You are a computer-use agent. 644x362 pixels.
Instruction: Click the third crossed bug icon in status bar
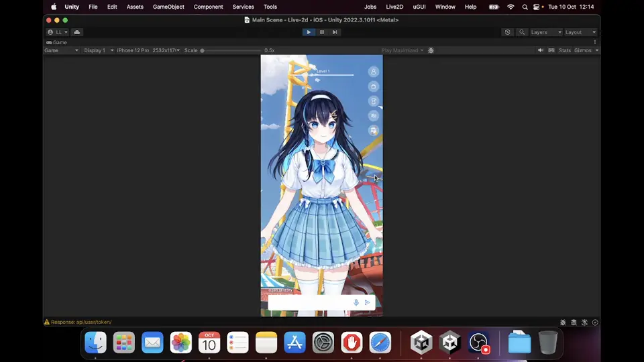click(584, 322)
